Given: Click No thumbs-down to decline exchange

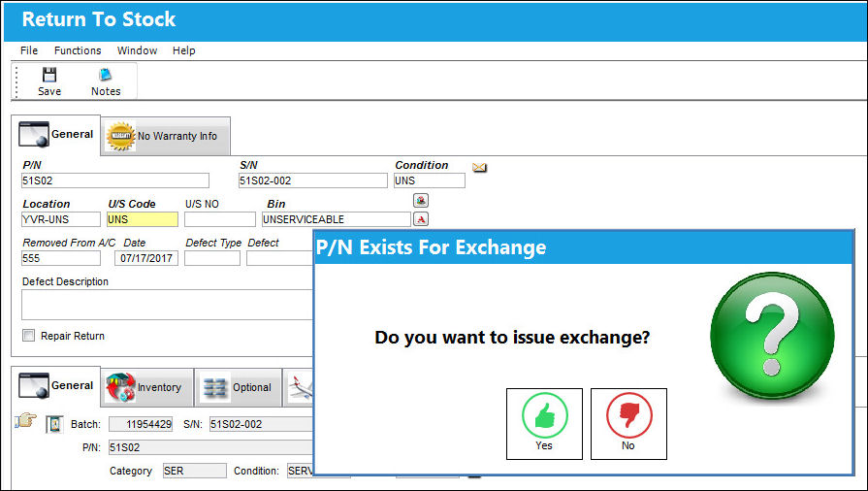Looking at the screenshot, I should tap(628, 424).
